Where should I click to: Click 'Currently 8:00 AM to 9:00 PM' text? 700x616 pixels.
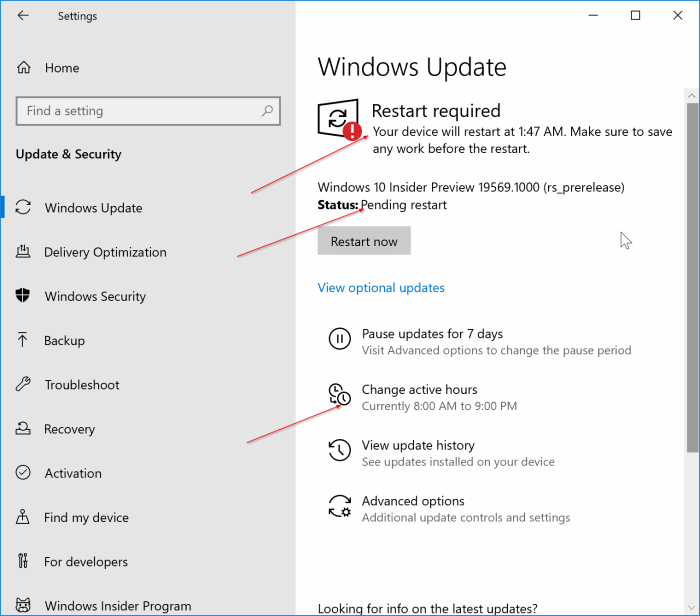coord(439,406)
